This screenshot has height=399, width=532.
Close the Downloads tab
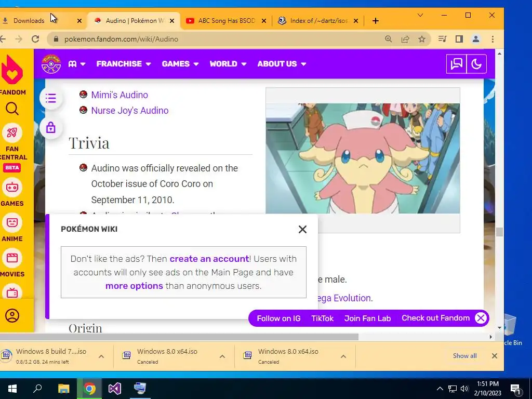click(x=79, y=21)
